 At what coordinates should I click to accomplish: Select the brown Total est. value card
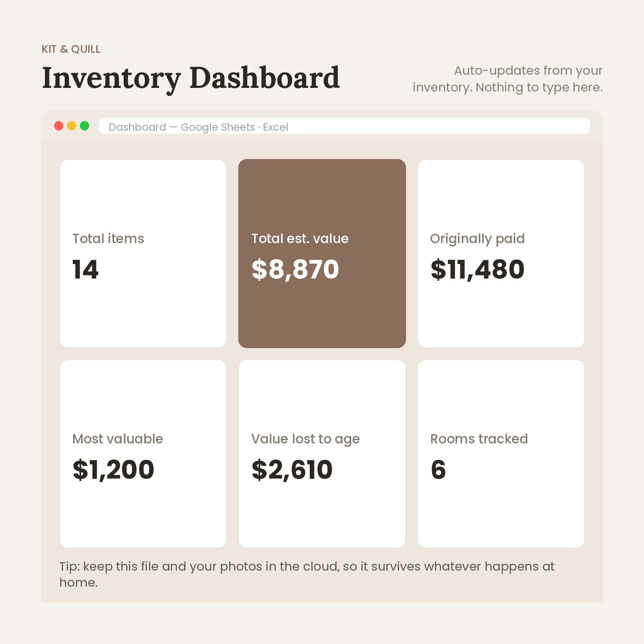point(322,253)
